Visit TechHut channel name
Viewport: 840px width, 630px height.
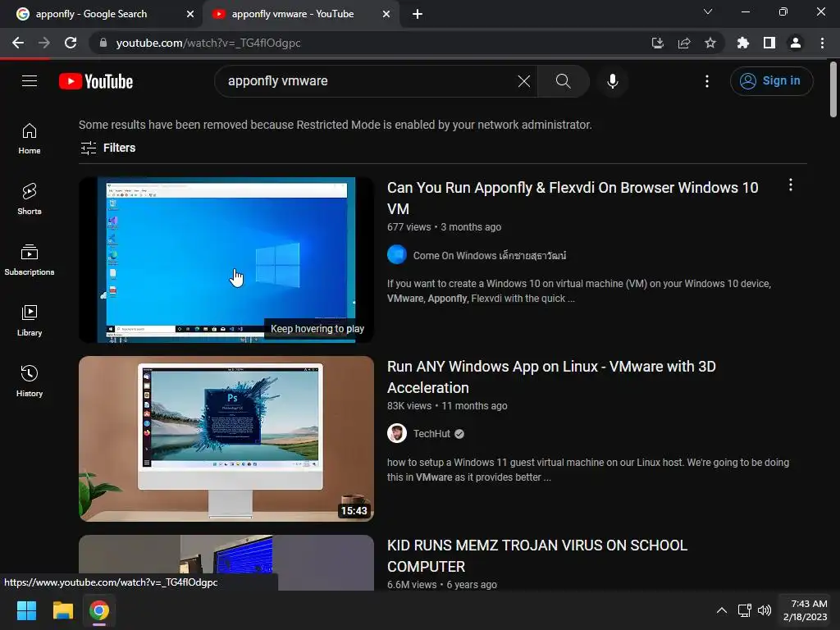pyautogui.click(x=431, y=433)
